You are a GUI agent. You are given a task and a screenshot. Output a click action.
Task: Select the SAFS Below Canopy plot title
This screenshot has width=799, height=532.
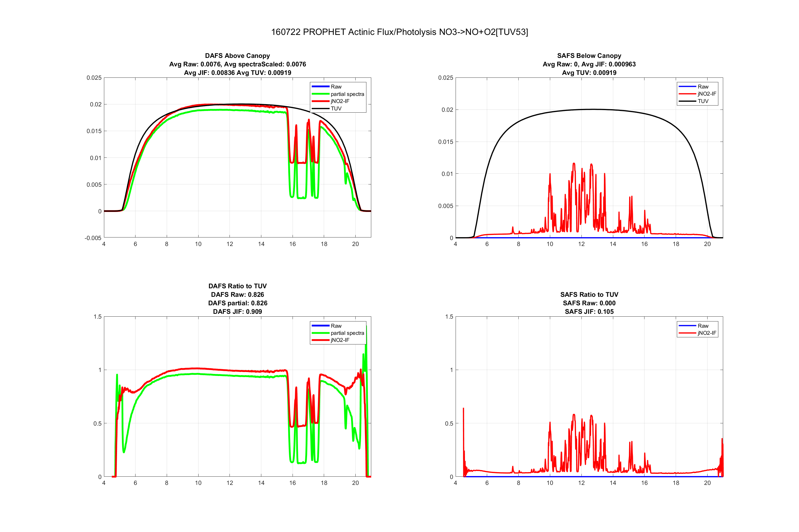click(x=589, y=56)
